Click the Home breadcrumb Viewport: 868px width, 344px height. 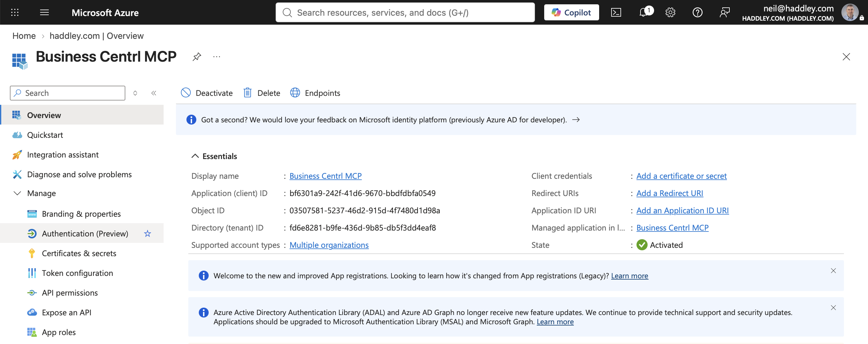[24, 36]
